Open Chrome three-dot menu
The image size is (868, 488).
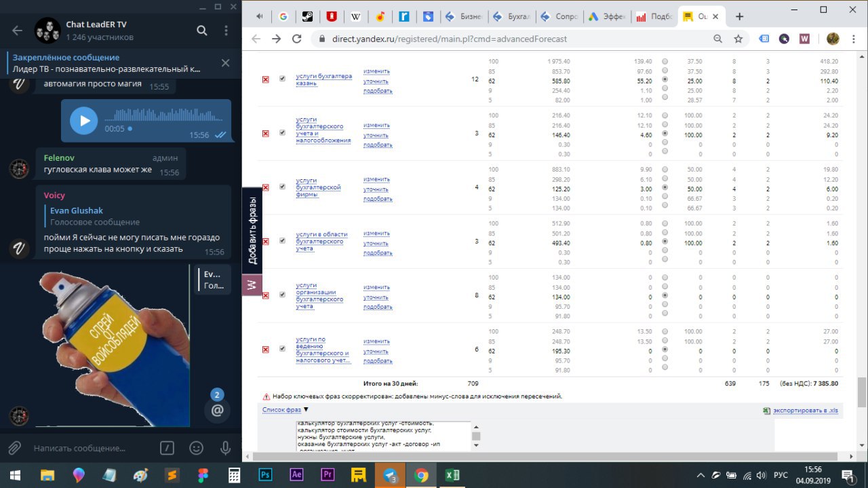(854, 39)
